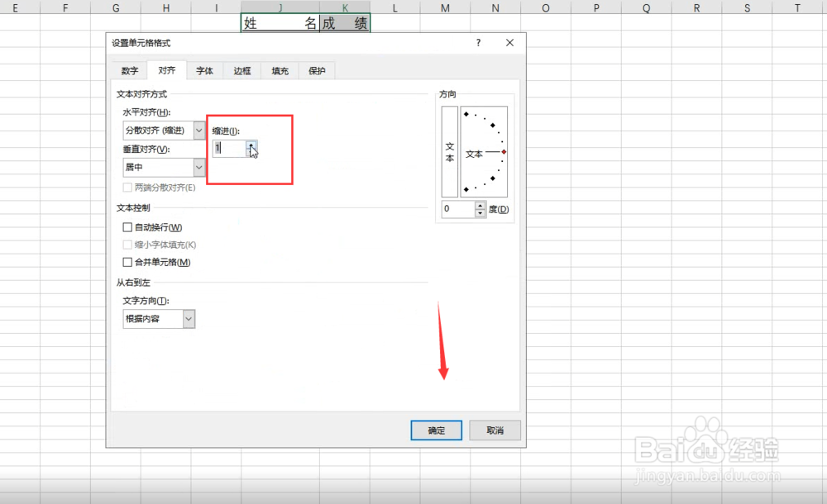Select cell containing 成绩
This screenshot has height=504, width=827.
click(x=345, y=23)
